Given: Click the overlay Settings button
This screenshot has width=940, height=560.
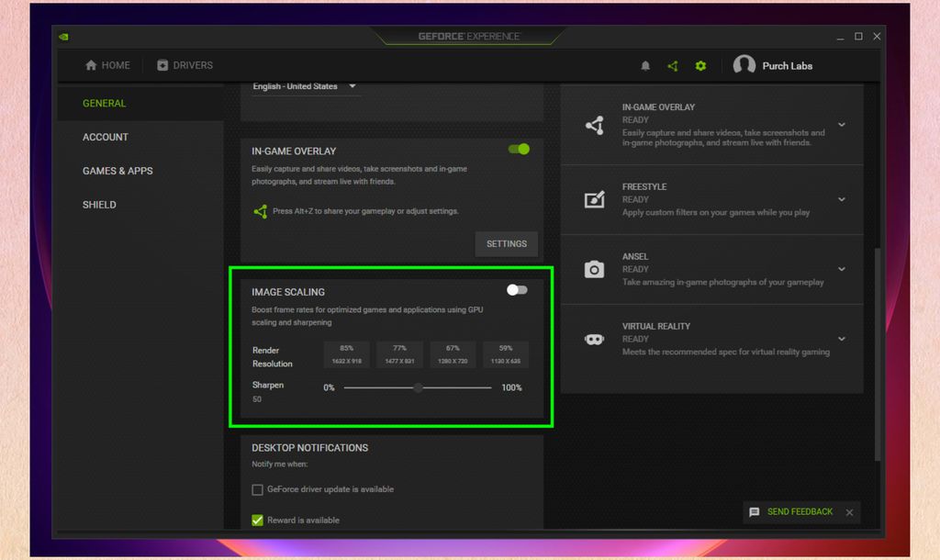Looking at the screenshot, I should 506,243.
